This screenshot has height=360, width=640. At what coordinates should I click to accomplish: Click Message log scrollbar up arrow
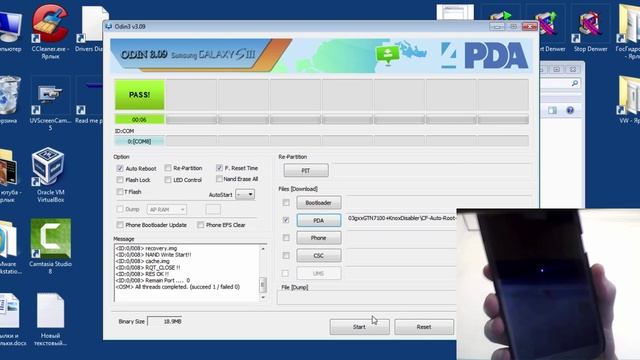click(263, 249)
